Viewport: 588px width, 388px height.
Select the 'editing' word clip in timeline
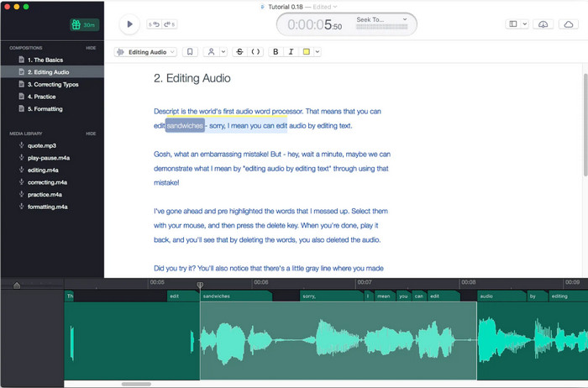coord(568,296)
